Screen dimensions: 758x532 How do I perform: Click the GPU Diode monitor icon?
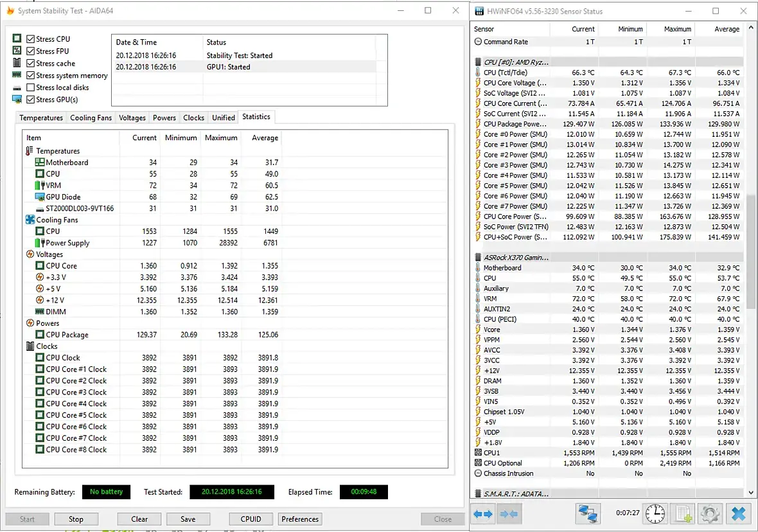pyautogui.click(x=40, y=197)
